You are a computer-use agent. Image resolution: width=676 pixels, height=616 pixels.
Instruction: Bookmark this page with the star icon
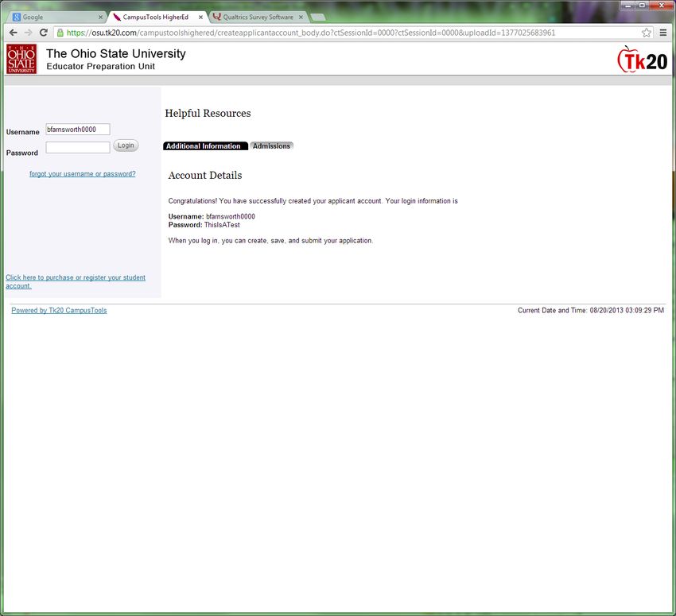click(x=647, y=33)
